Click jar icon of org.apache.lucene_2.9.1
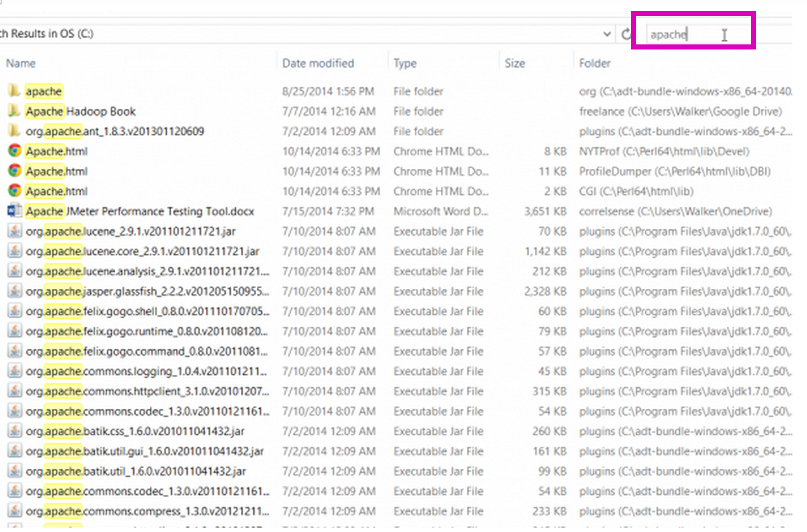Viewport: 807px width, 532px height. pyautogui.click(x=15, y=231)
